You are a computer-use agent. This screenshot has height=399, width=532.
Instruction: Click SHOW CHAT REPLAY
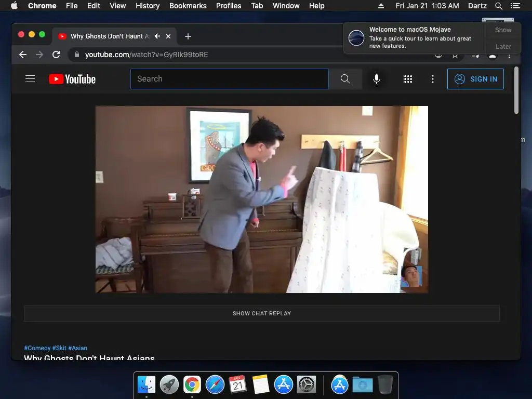click(262, 313)
